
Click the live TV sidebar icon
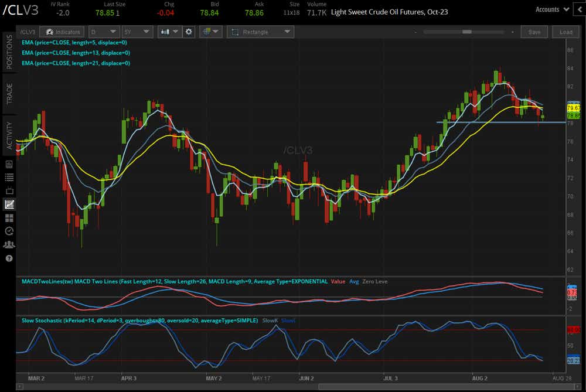pos(9,190)
